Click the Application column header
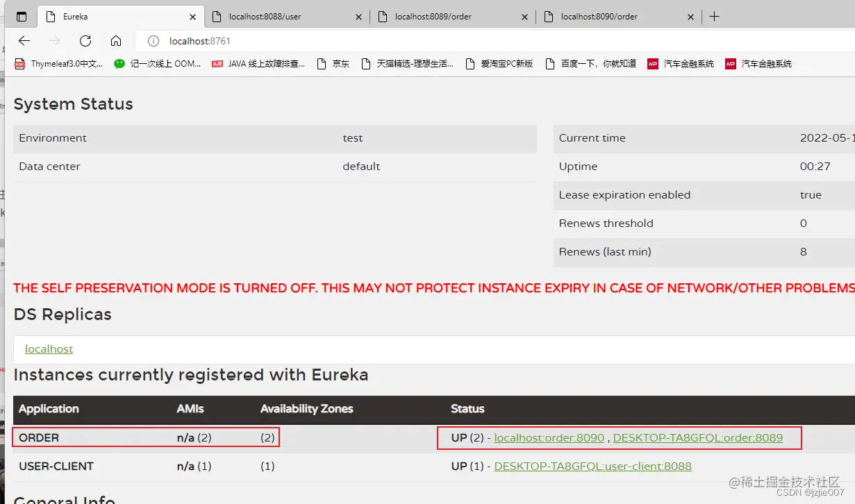The height and width of the screenshot is (504, 855). (49, 409)
